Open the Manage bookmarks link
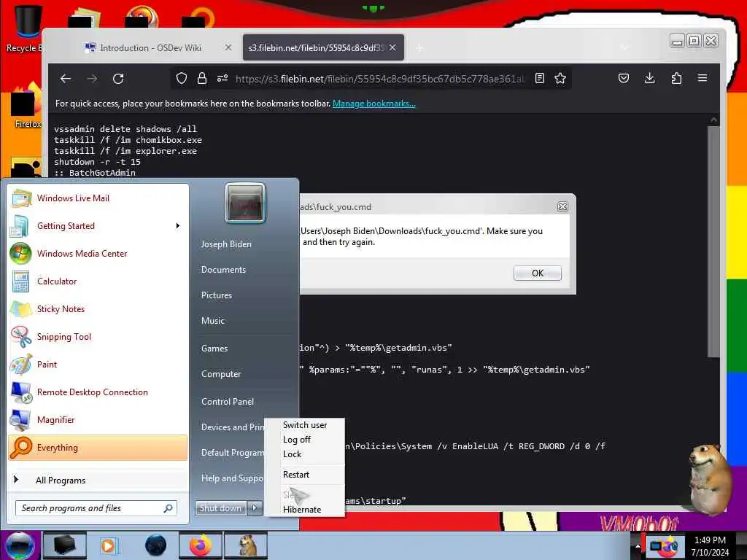 tap(374, 104)
